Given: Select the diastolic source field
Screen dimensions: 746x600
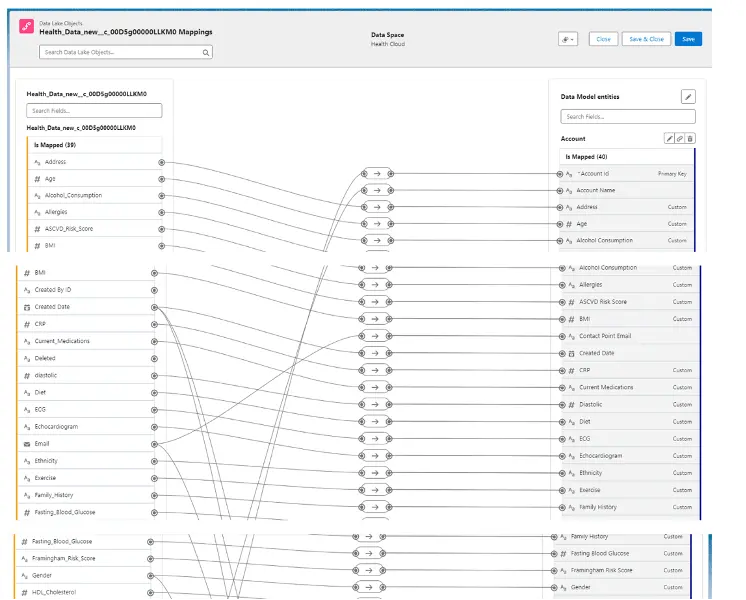Looking at the screenshot, I should [87, 375].
